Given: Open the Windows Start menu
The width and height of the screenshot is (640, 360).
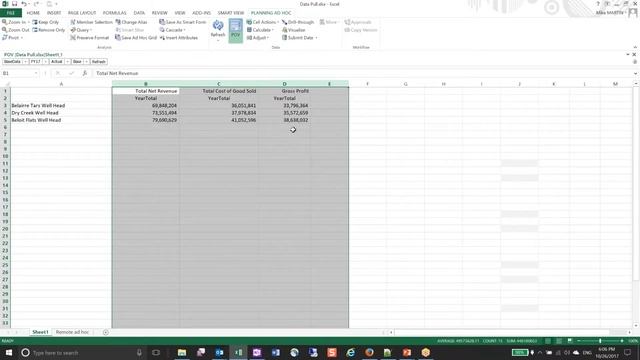Looking at the screenshot, I should 8,352.
